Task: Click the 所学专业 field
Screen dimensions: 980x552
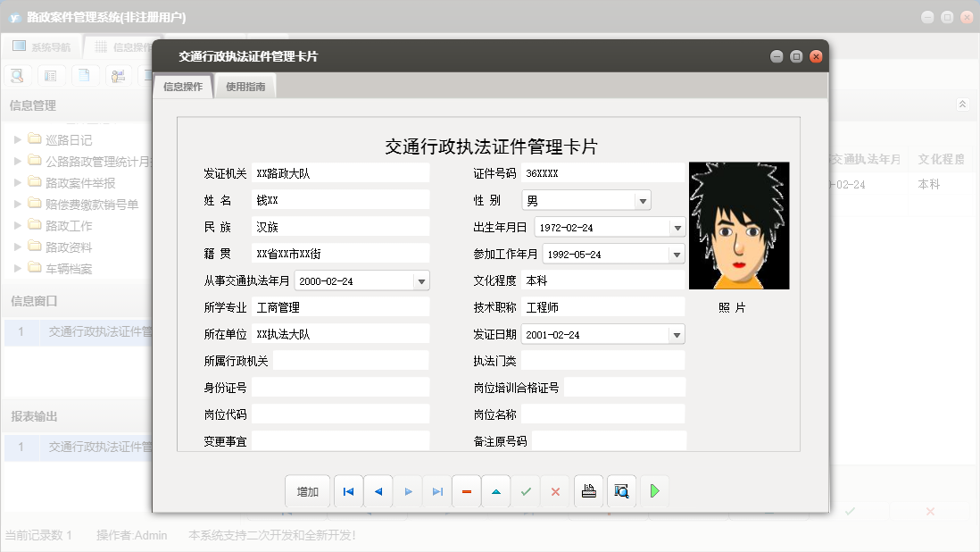Action: (x=341, y=307)
